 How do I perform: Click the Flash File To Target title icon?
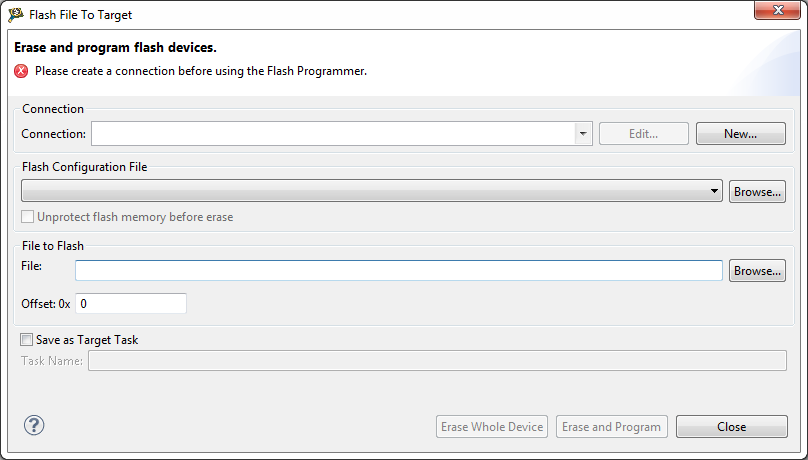tap(15, 14)
